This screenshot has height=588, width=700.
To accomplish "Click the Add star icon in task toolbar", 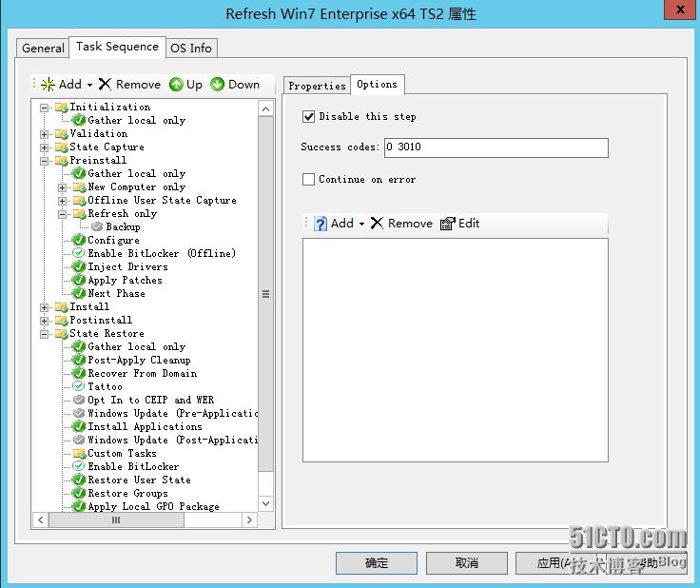I will (48, 85).
